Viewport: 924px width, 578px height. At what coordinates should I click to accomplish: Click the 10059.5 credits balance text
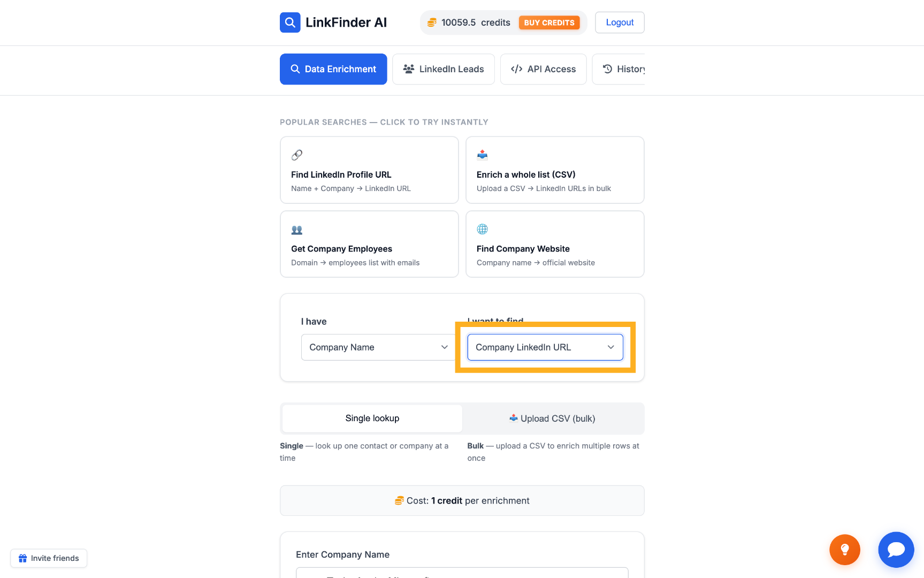(x=476, y=22)
